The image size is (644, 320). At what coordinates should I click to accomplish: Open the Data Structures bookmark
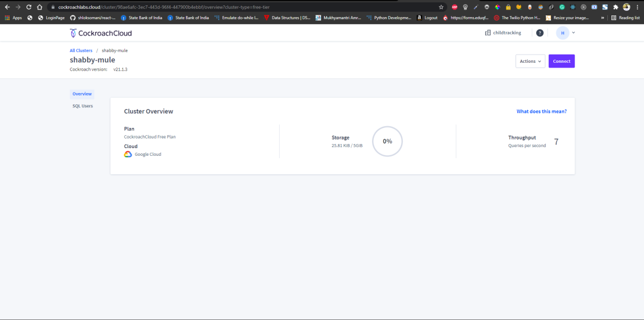(x=287, y=18)
